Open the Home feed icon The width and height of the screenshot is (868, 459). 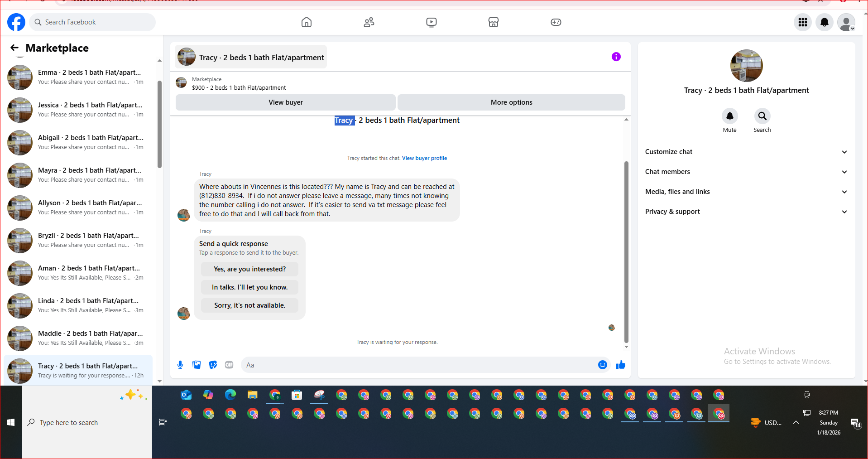click(x=307, y=22)
